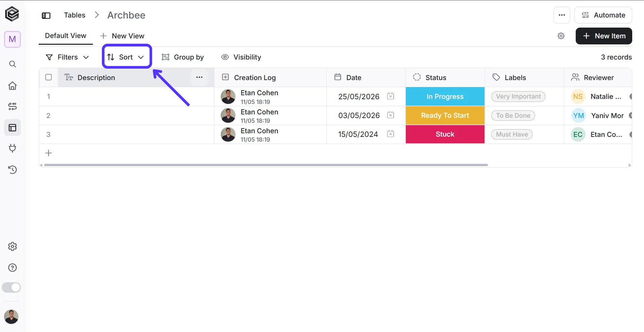Open settings gear in the left sidebar
The width and height of the screenshot is (644, 332).
[x=12, y=247]
